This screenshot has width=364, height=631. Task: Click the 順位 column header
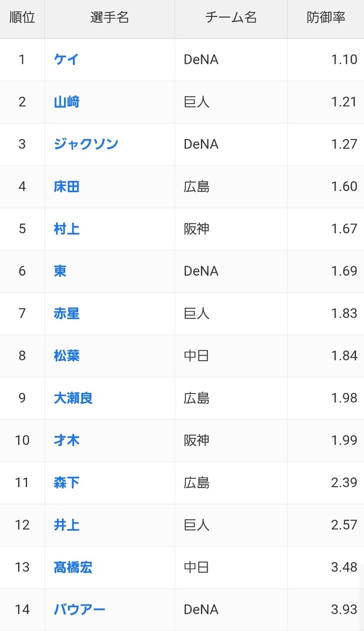coord(22,18)
